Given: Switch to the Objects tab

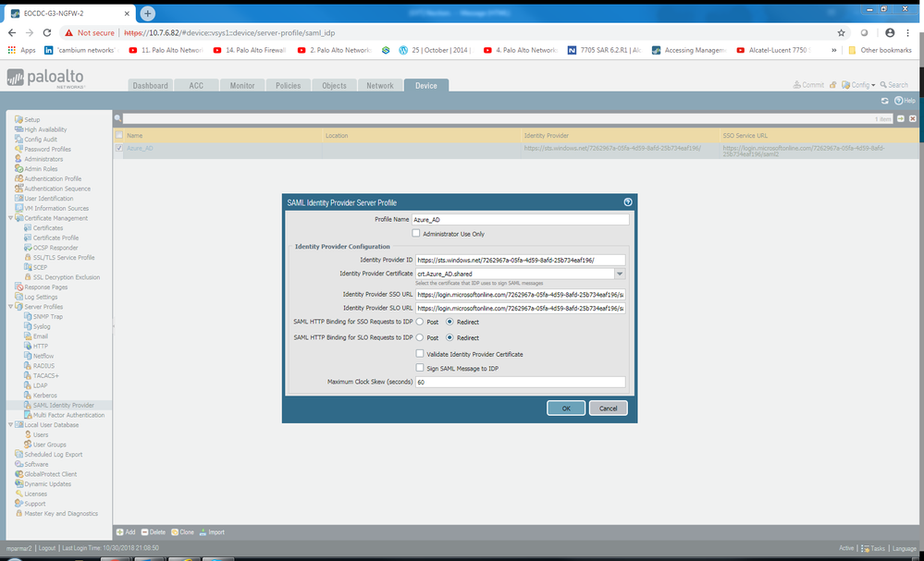Looking at the screenshot, I should (x=334, y=85).
